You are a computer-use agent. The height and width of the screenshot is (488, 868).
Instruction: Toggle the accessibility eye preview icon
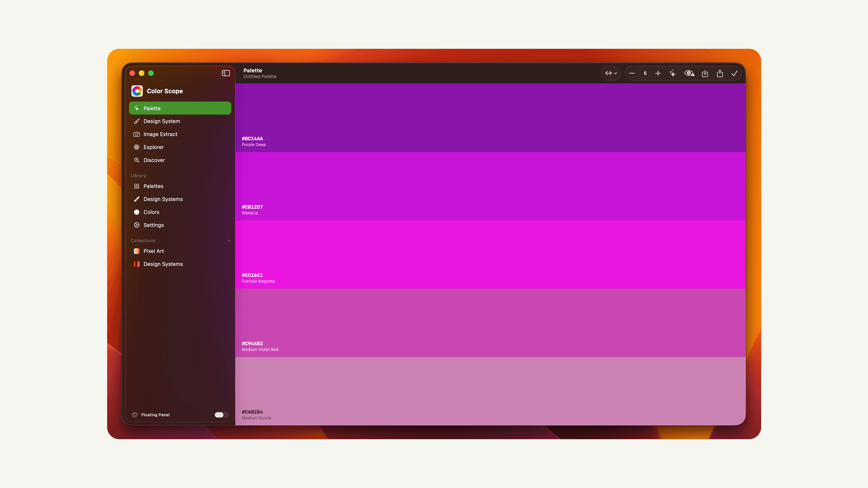click(x=689, y=73)
